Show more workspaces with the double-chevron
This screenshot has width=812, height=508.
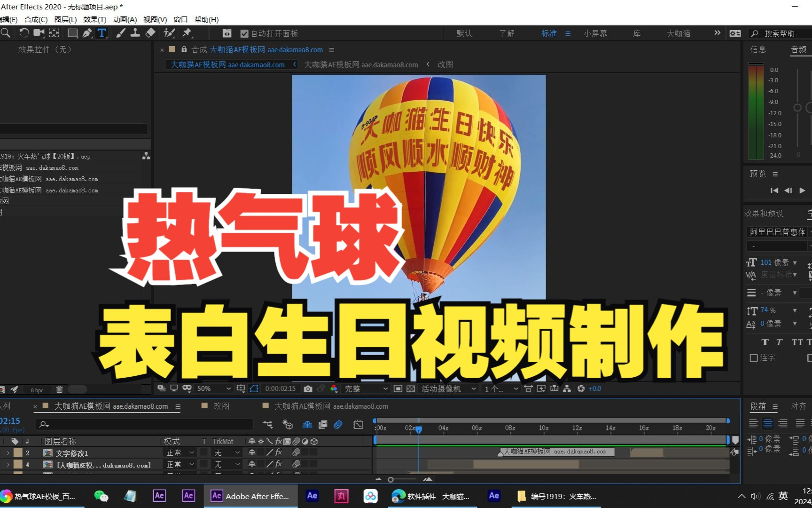pos(717,33)
